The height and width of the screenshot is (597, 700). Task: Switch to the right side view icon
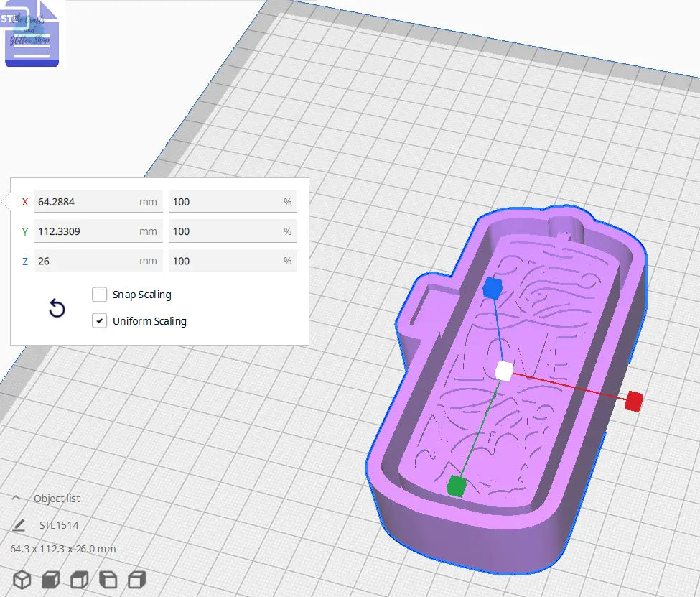136,578
